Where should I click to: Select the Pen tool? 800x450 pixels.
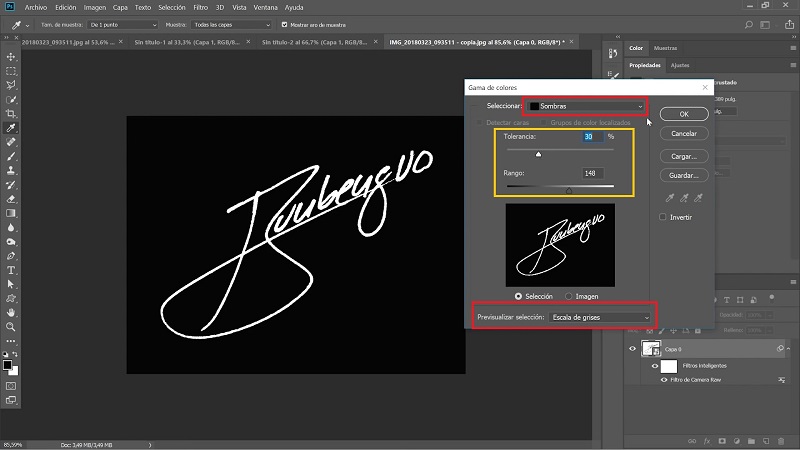click(11, 256)
